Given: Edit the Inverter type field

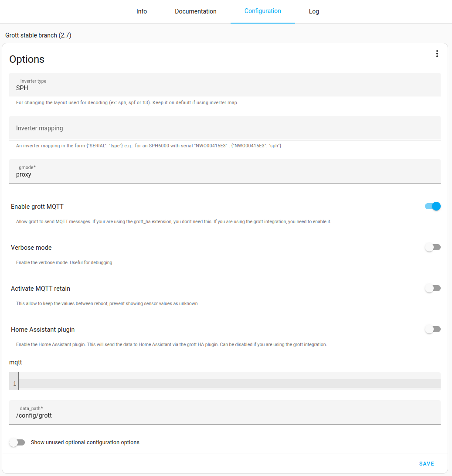Looking at the screenshot, I should coord(224,85).
